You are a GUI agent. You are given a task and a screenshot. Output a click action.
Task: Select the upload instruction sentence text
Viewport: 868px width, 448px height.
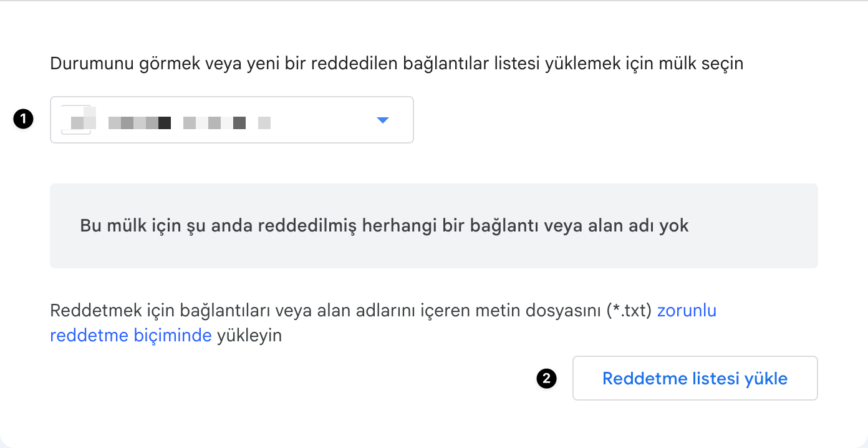click(312, 310)
